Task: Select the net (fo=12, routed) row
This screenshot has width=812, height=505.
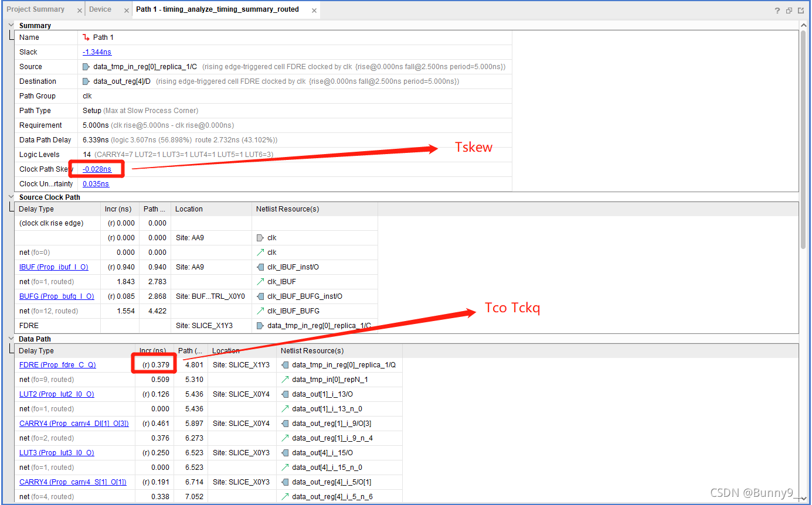Action: coord(196,311)
